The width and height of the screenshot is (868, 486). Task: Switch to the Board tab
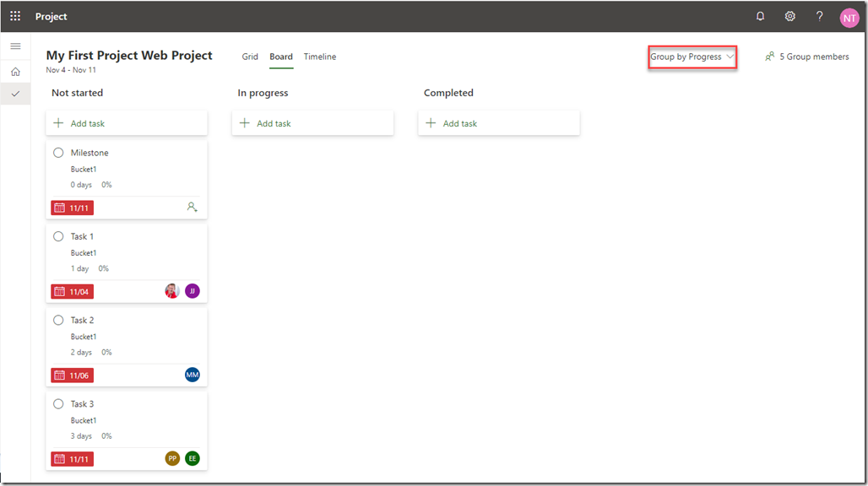point(281,57)
